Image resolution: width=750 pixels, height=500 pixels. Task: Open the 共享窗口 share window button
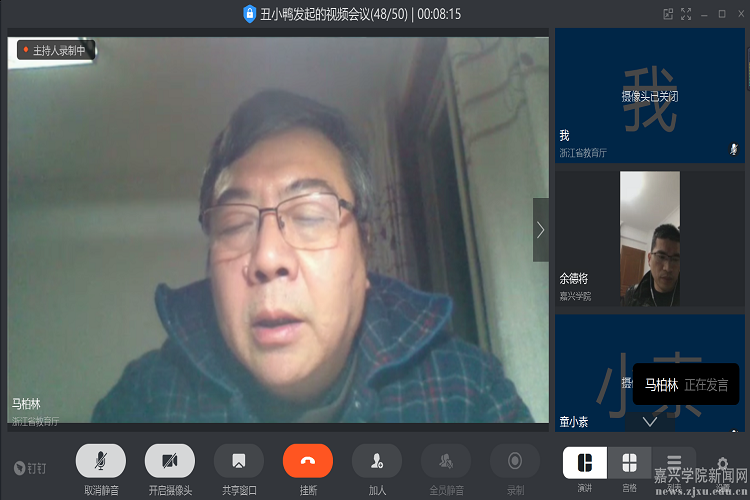238,460
